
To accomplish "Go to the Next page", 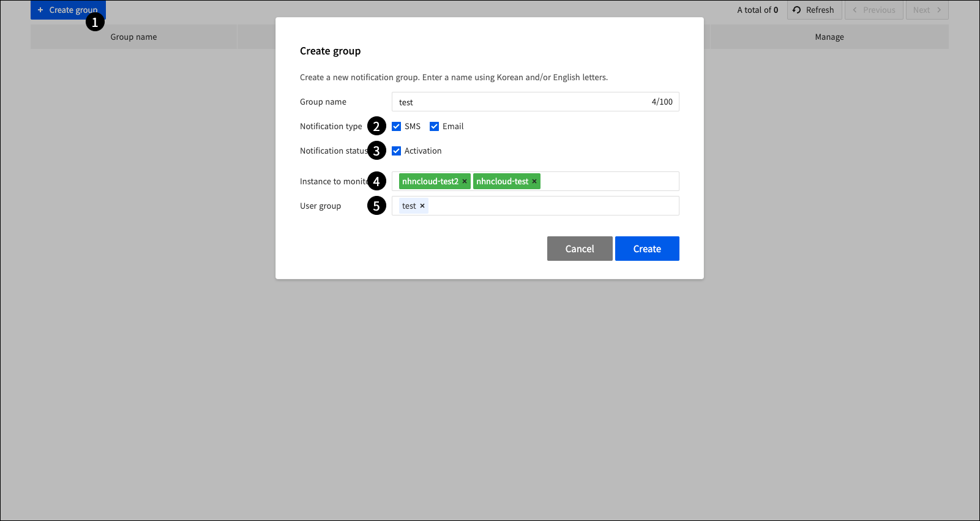I will click(x=927, y=10).
